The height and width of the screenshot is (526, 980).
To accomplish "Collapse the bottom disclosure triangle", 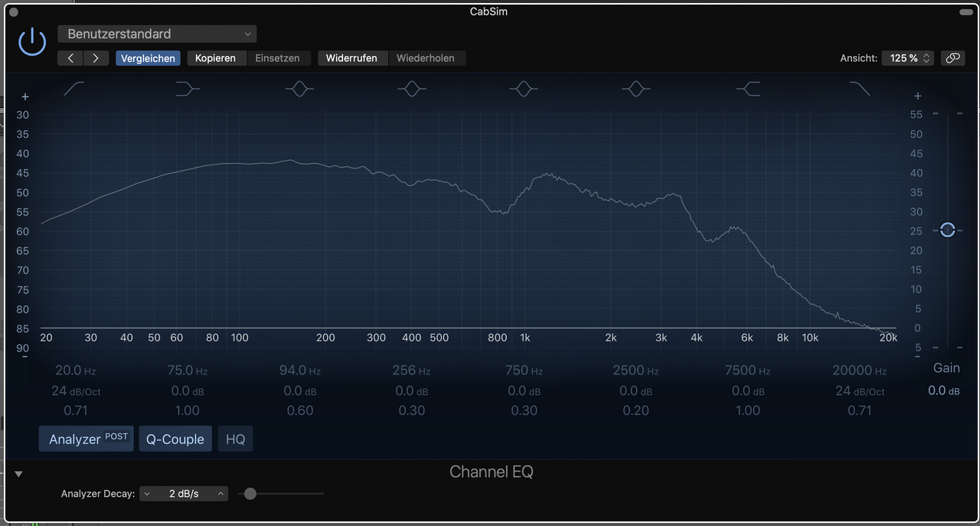I will coord(19,474).
